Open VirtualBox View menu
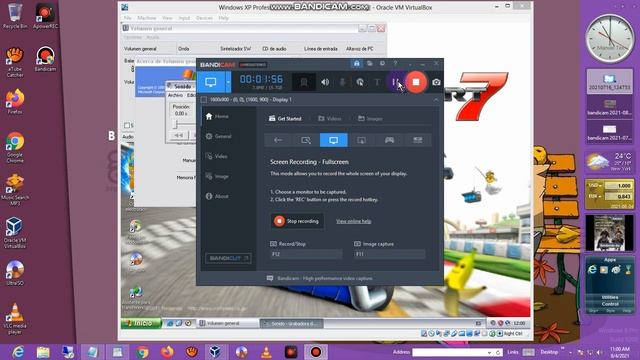 coord(167,18)
